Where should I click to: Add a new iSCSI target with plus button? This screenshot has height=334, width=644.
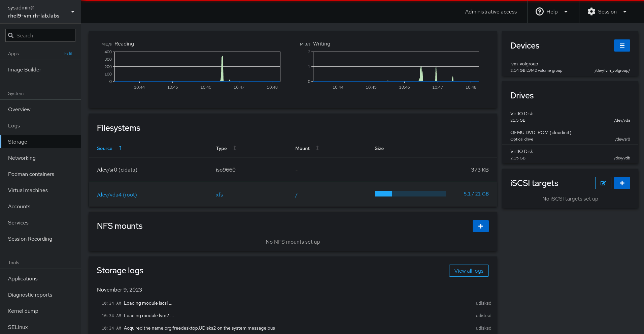(622, 183)
